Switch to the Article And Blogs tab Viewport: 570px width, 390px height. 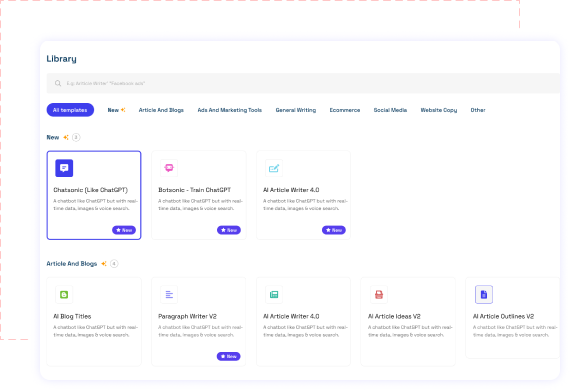pos(161,110)
